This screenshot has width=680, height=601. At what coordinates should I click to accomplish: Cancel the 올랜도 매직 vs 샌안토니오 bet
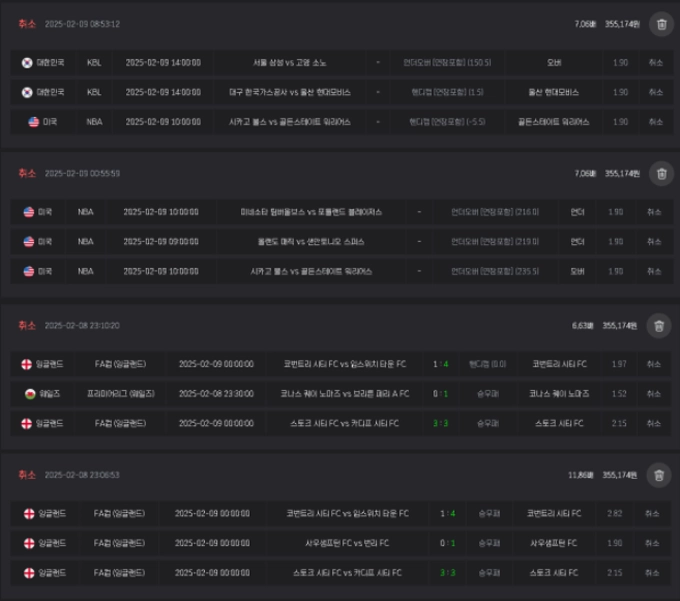(x=654, y=242)
